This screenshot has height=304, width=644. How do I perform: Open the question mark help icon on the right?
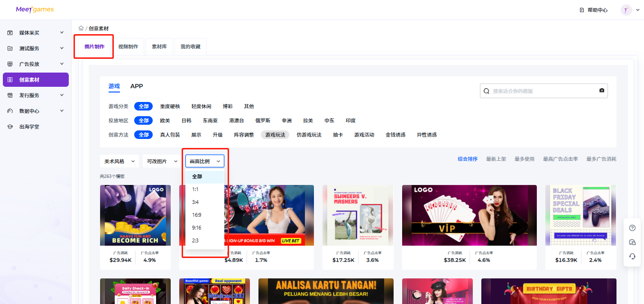coord(632,228)
